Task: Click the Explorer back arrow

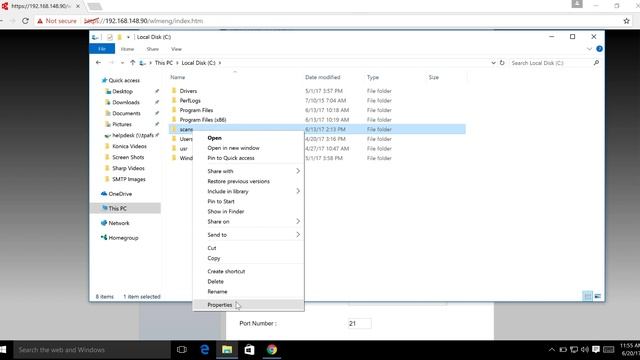Action: [x=98, y=63]
